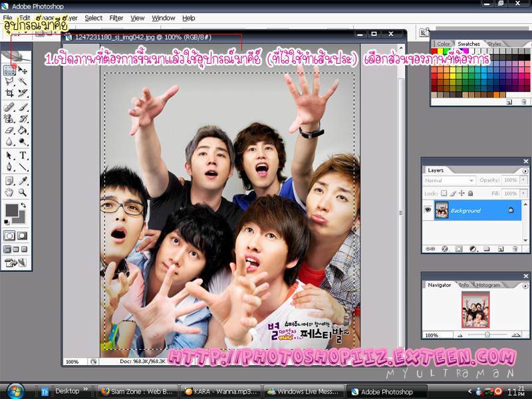
Task: Open the Notes tool
Action: tap(9, 181)
